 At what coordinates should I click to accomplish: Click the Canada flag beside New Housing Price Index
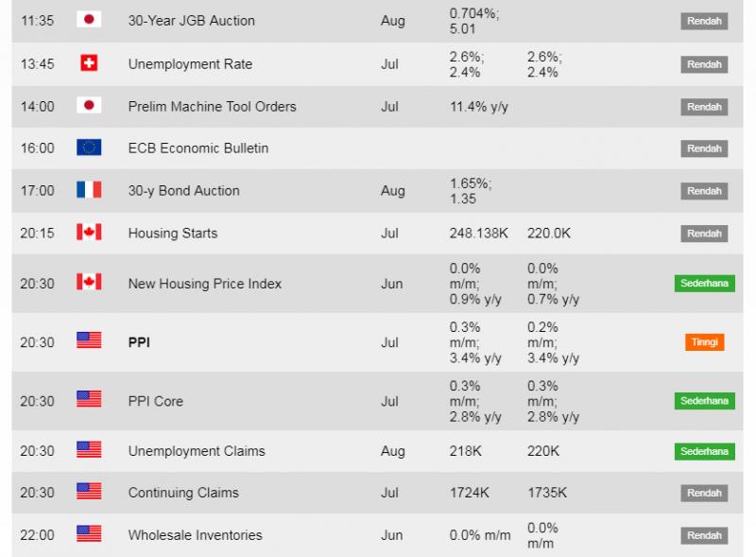click(89, 282)
